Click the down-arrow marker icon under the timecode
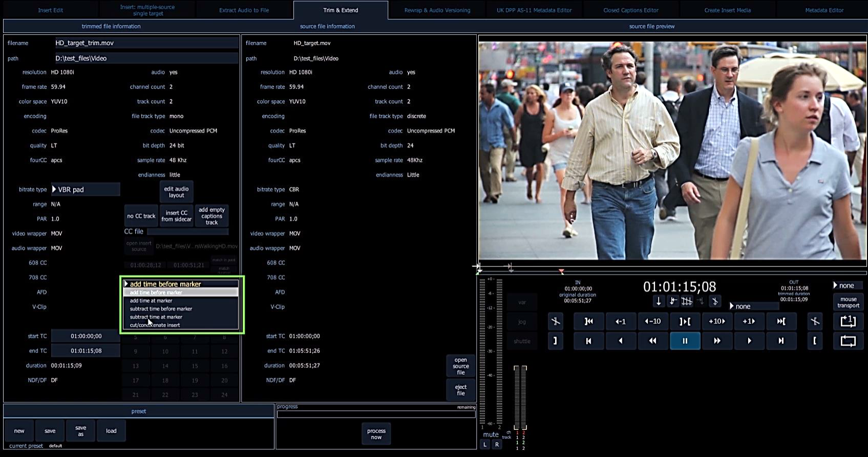868x457 pixels. click(x=659, y=301)
